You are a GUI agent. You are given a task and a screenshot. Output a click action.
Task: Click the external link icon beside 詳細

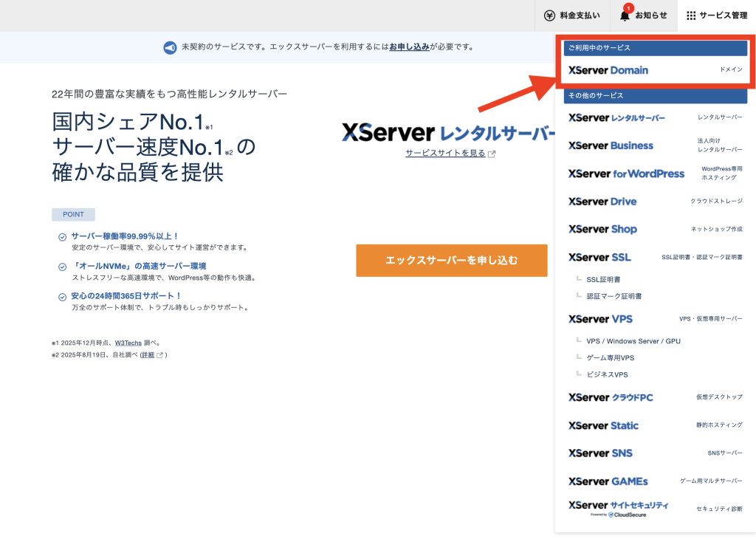(159, 355)
